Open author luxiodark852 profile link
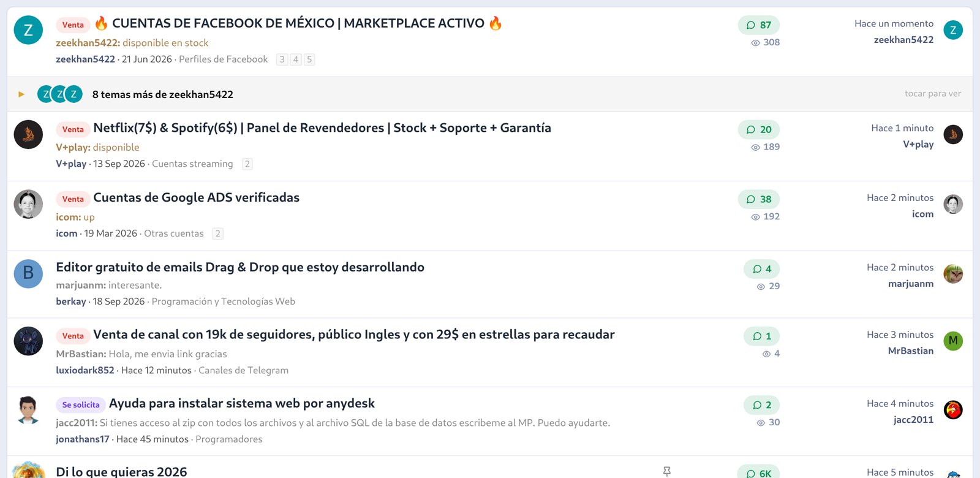 tap(85, 370)
